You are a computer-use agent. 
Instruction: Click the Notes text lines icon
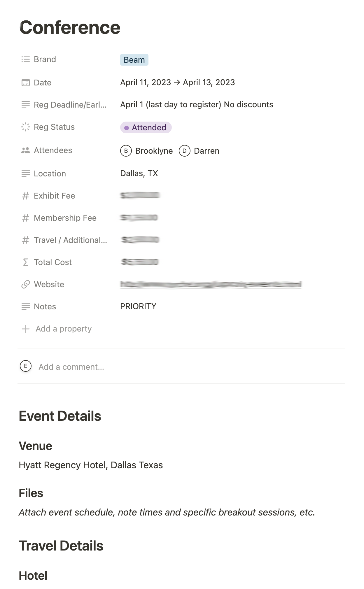tap(26, 306)
